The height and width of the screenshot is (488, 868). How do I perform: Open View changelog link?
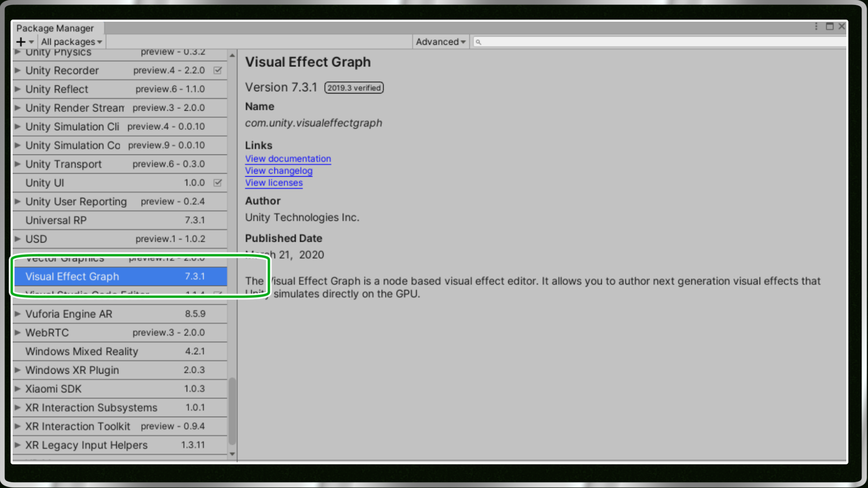click(278, 171)
